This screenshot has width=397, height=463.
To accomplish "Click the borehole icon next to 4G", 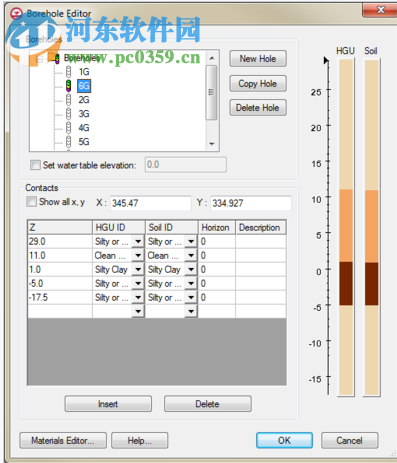I will pos(69,128).
